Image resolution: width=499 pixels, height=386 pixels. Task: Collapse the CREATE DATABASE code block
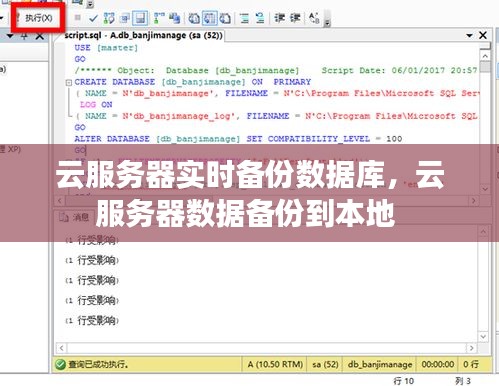tap(69, 82)
